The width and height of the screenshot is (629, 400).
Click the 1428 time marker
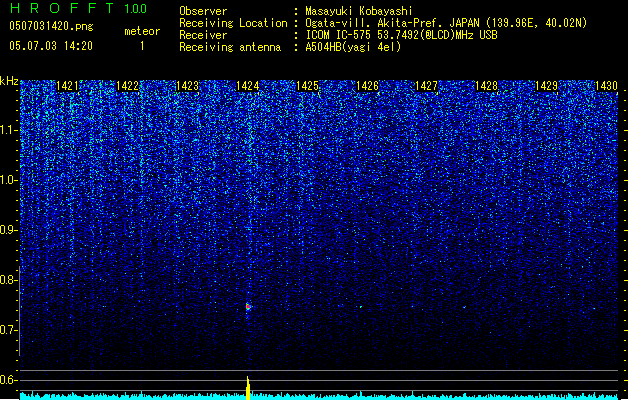(487, 86)
